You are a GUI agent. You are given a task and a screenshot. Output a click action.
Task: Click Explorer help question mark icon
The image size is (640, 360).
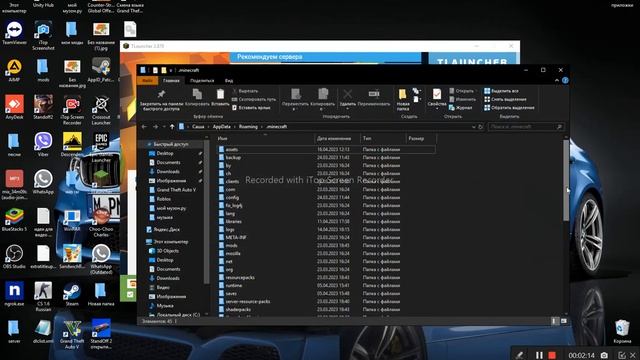(x=565, y=80)
